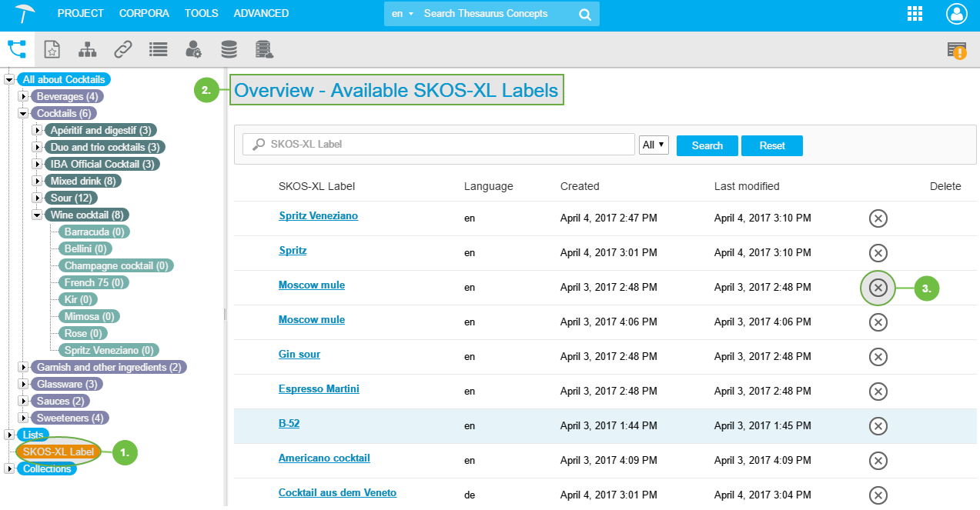Screen dimensions: 980x510
Task: Expand the Beverages tree node
Action: (23, 97)
